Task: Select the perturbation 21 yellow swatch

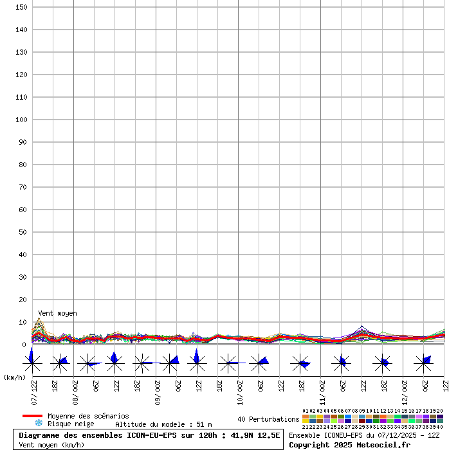Action: (x=306, y=422)
